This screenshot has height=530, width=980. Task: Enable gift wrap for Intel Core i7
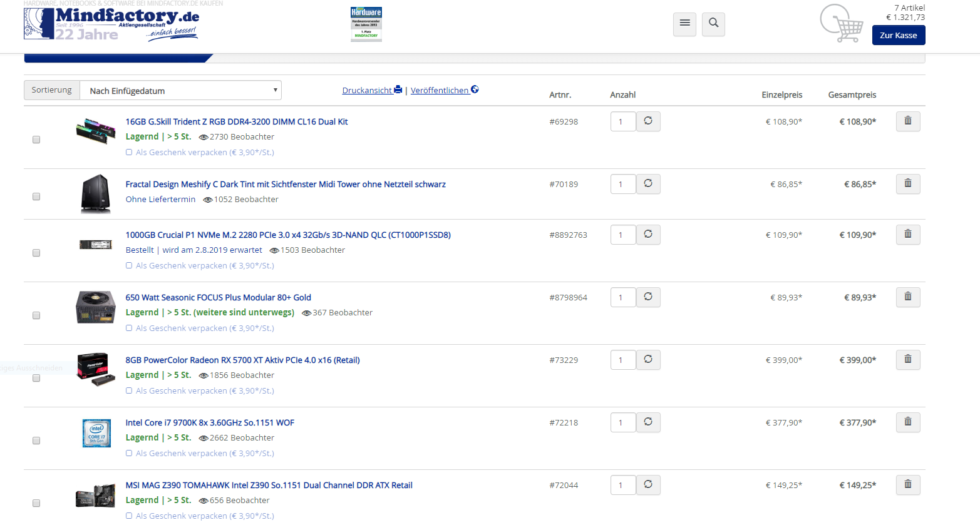click(129, 453)
